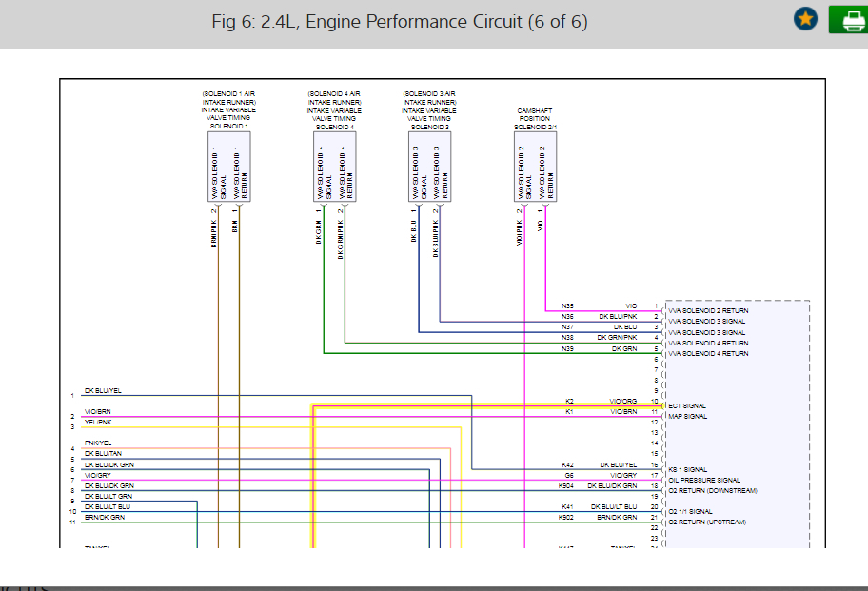The width and height of the screenshot is (868, 591).
Task: Click the VVA Solenoid 3 component box
Action: [429, 167]
